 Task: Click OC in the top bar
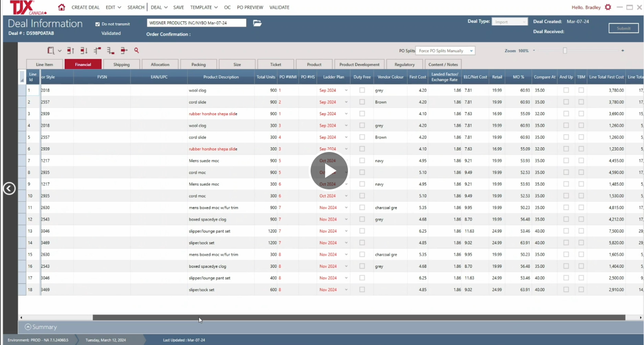click(x=227, y=7)
